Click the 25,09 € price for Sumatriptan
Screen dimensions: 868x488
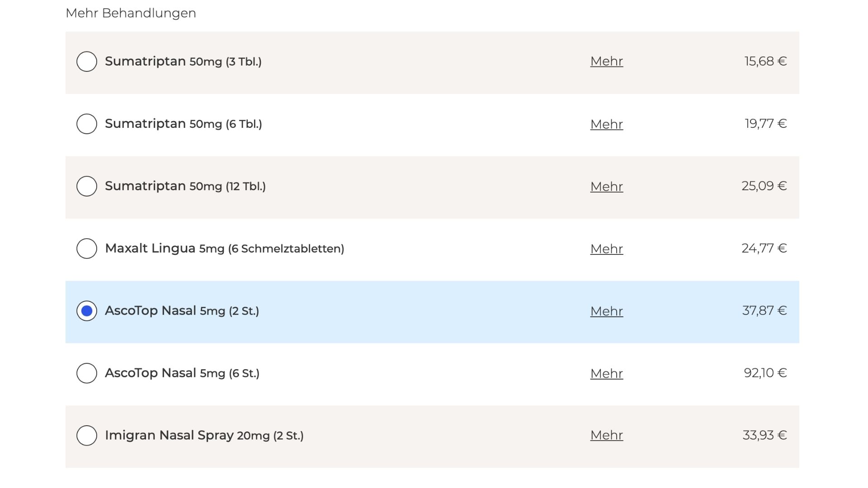(x=764, y=186)
